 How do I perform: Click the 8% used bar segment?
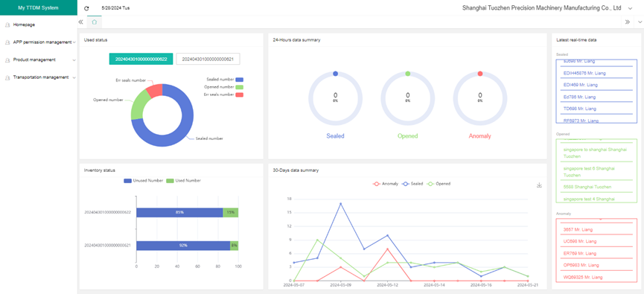[x=234, y=246]
